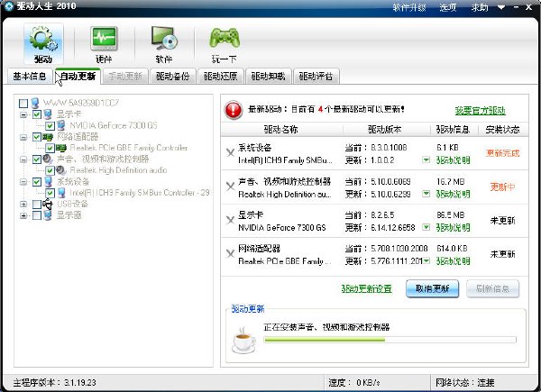This screenshot has height=392, width=541.
Task: Click the 更新完成 status text
Action: pos(503,153)
